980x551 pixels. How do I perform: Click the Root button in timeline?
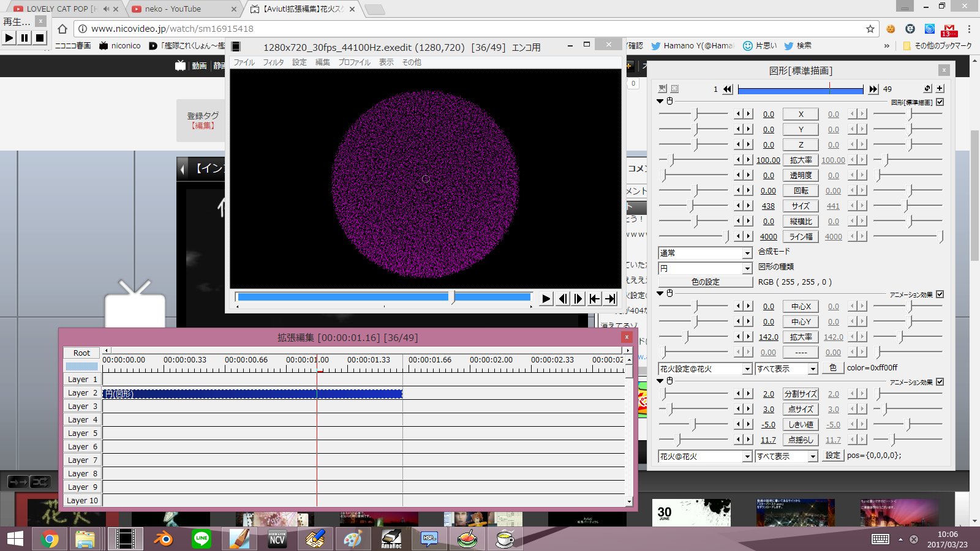[81, 353]
